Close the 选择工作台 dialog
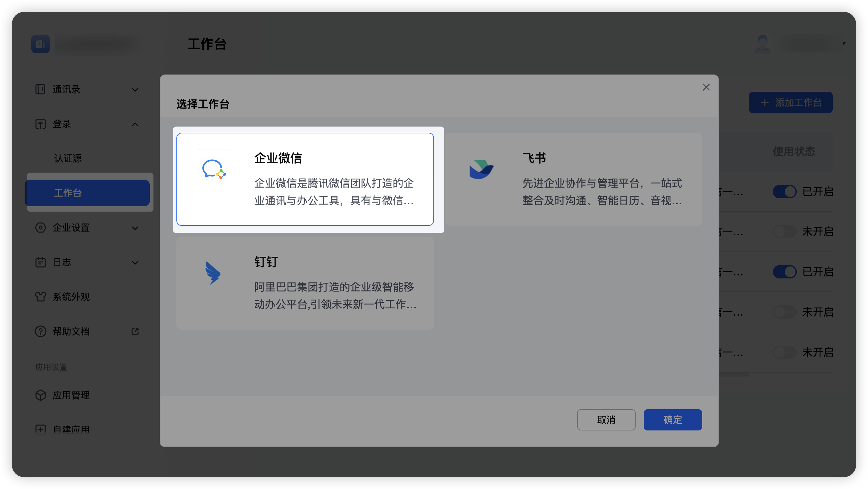The image size is (868, 489). (x=706, y=87)
